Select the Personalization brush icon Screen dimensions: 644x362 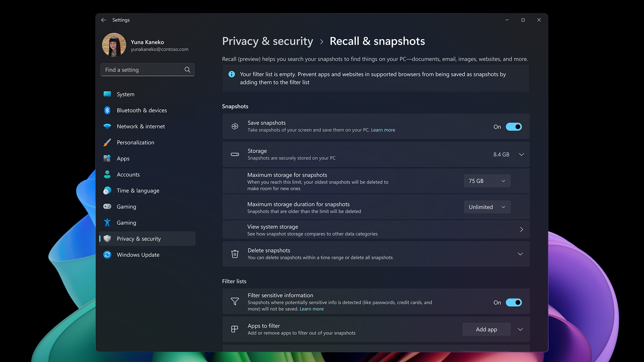coord(107,142)
